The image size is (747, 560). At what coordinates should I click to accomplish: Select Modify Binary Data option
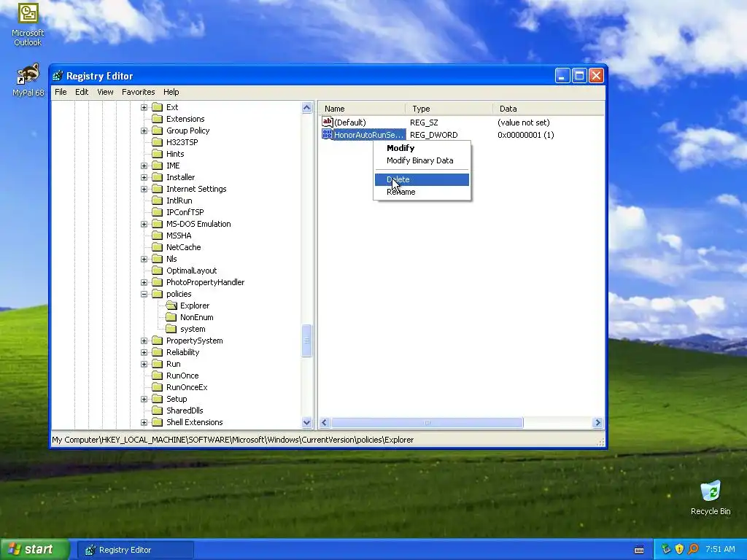(422, 160)
